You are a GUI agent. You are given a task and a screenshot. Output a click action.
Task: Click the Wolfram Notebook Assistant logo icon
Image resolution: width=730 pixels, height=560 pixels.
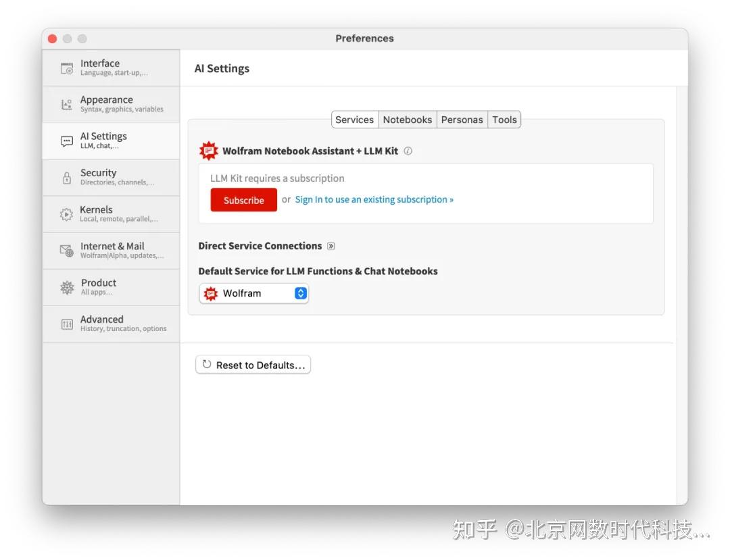click(x=208, y=150)
